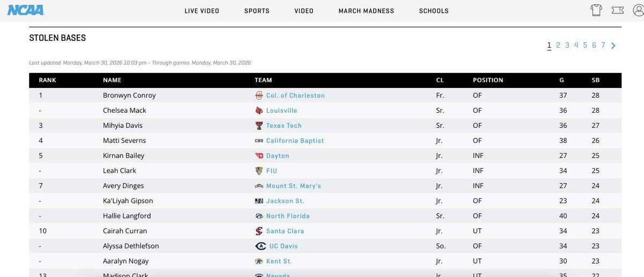Screen dimensions: 644x277
Task: Click the Santa Clara team logo
Action: tap(259, 231)
